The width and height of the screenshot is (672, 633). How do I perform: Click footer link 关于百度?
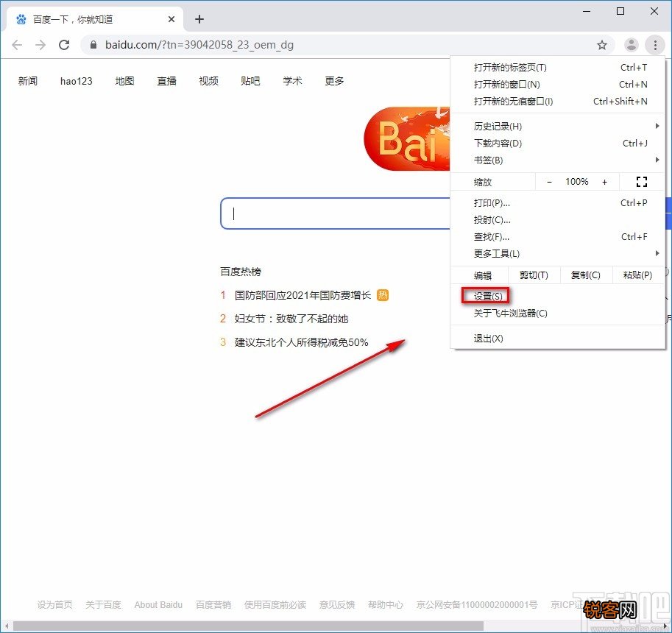coord(103,605)
